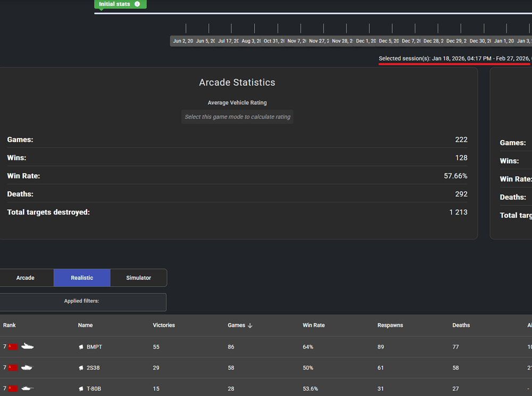This screenshot has height=396, width=532.
Task: Select the Realistic mode tab
Action: tap(82, 278)
